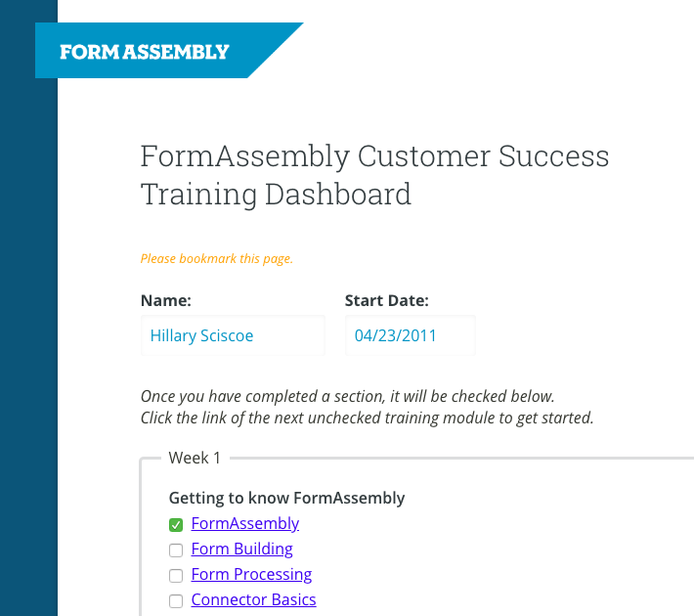
Task: Select the Start Date field with 04/23/2011
Action: (x=411, y=335)
